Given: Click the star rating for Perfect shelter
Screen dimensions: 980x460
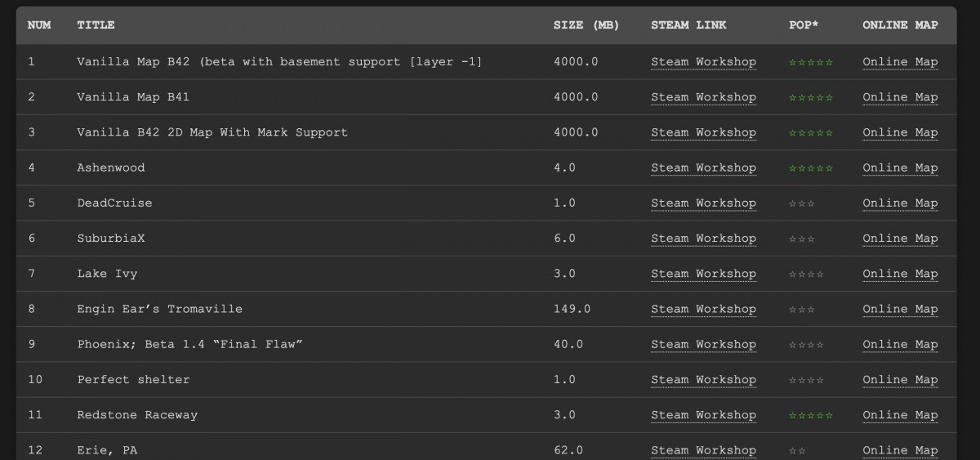Looking at the screenshot, I should [x=806, y=380].
